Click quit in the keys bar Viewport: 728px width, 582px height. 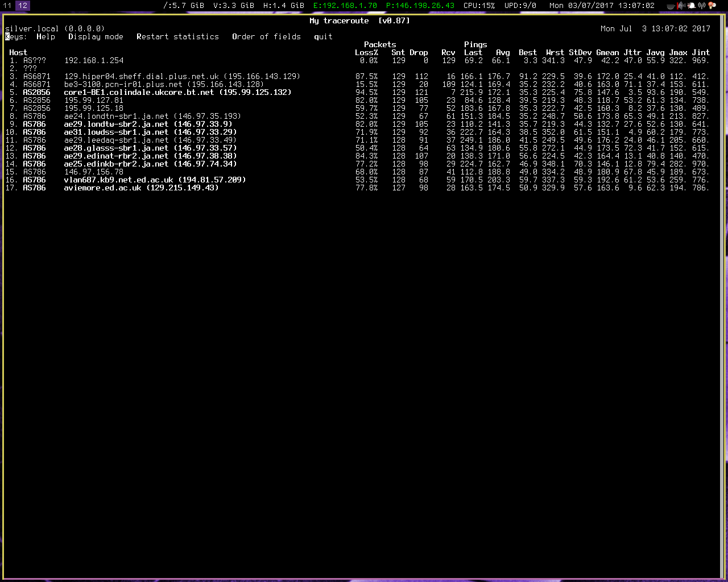pos(323,36)
